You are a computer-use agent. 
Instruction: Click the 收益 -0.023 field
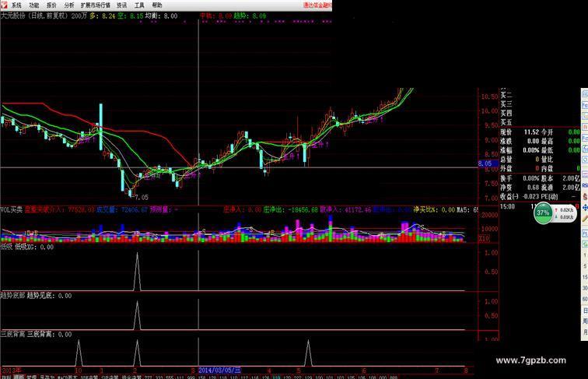[x=520, y=196]
